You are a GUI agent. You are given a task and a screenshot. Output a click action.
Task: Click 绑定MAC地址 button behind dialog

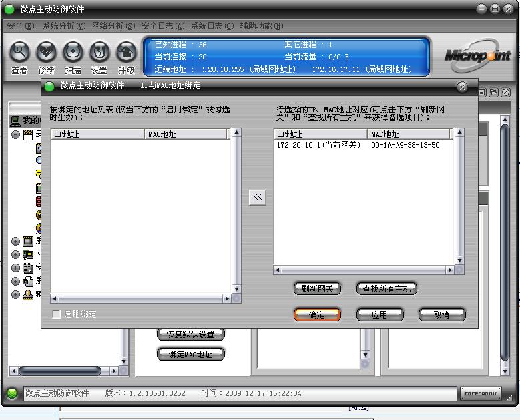coord(191,354)
